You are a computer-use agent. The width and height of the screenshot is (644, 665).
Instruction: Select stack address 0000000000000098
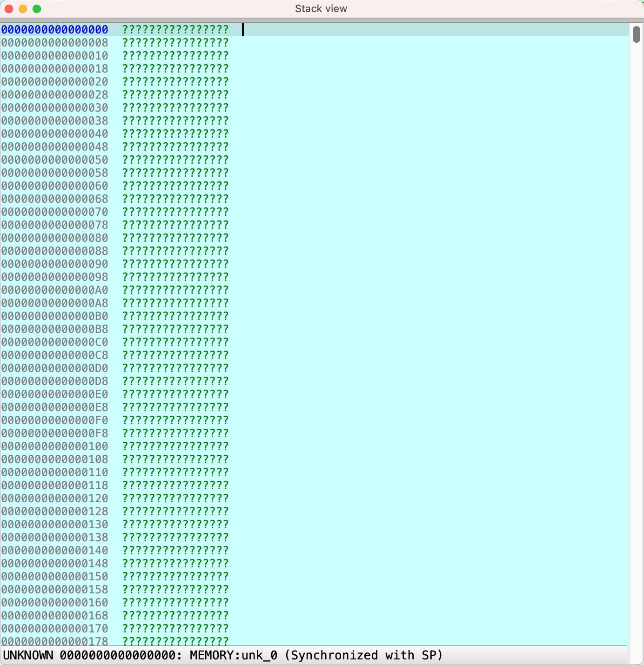coord(55,277)
